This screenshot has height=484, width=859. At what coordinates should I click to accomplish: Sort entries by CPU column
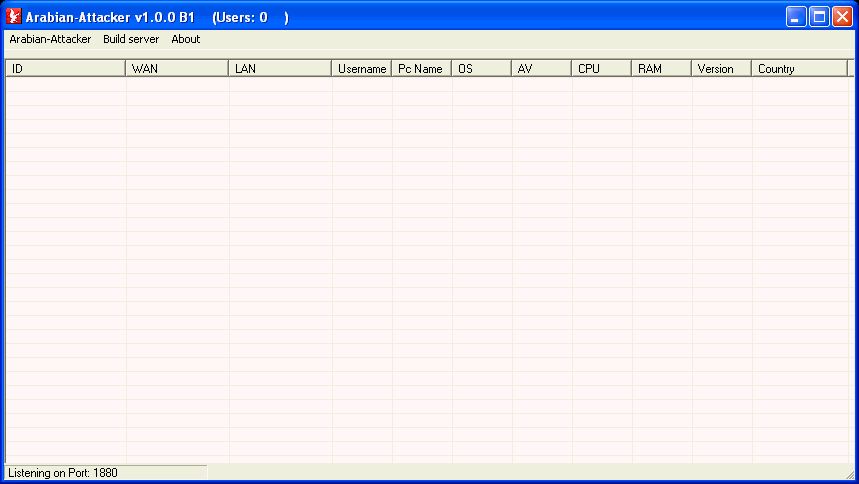click(601, 69)
